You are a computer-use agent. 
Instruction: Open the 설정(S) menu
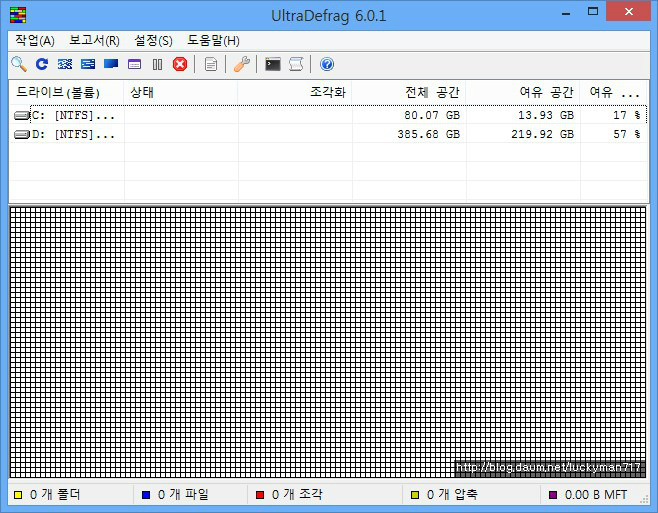153,41
